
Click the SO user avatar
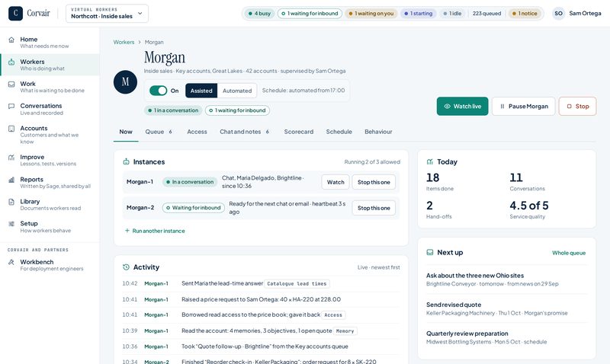(x=558, y=13)
